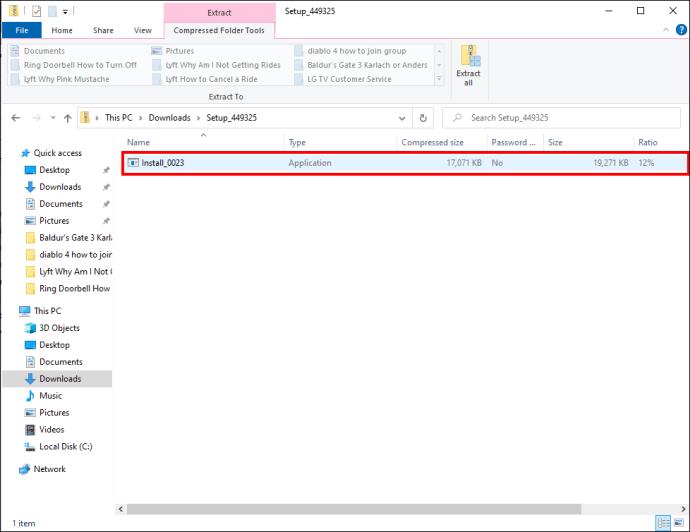Viewport: 690px width, 532px height.
Task: Refresh the folder view
Action: coord(423,118)
